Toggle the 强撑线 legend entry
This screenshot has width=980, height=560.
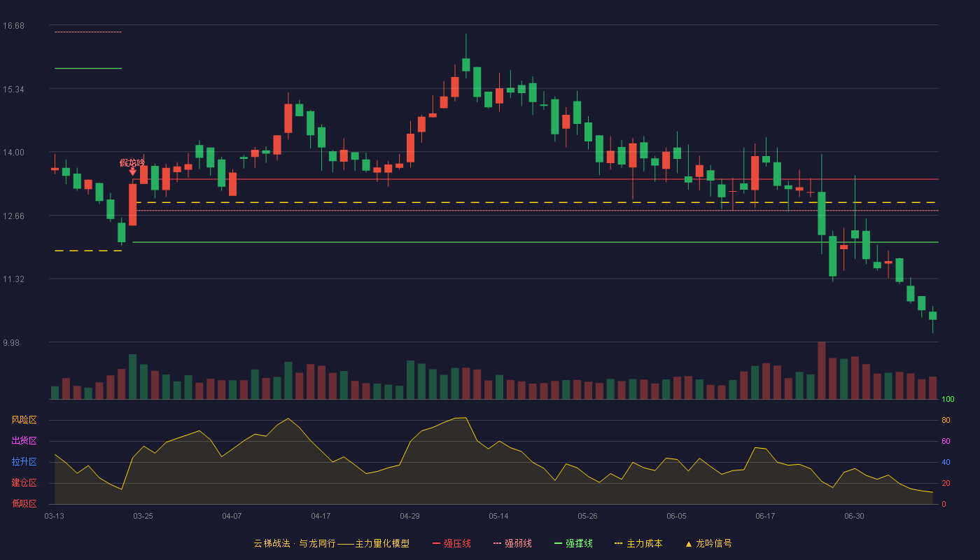click(x=573, y=543)
